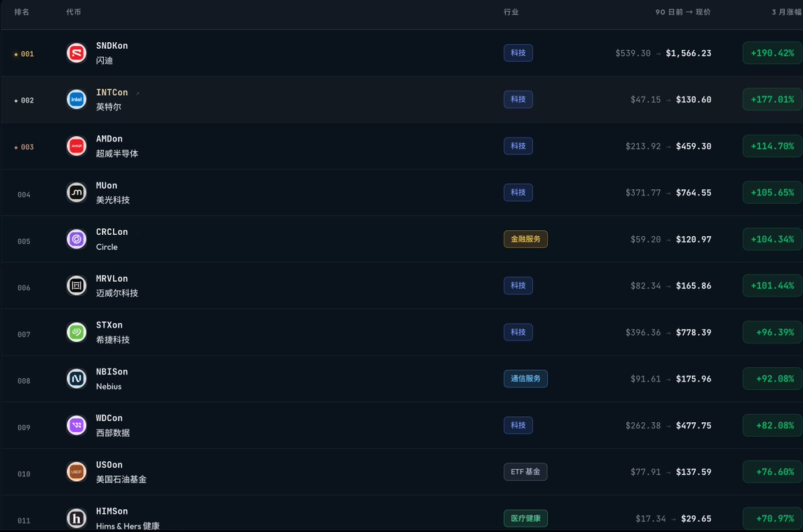This screenshot has width=803, height=532.
Task: Click the SNDKon SanDisk logo icon
Action: (x=76, y=54)
